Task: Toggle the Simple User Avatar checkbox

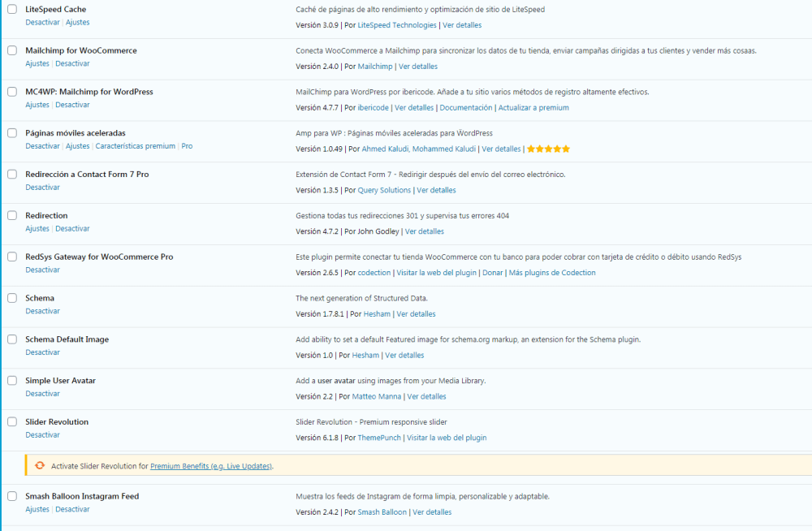Action: click(x=12, y=380)
